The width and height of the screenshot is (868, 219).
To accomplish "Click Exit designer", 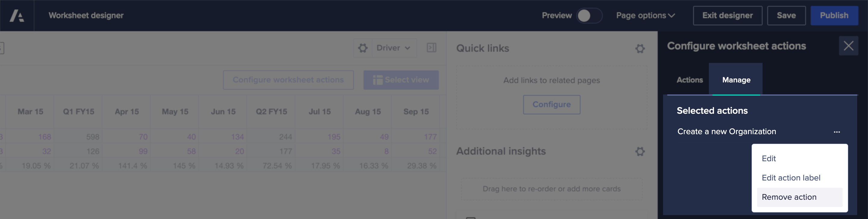I will [728, 15].
